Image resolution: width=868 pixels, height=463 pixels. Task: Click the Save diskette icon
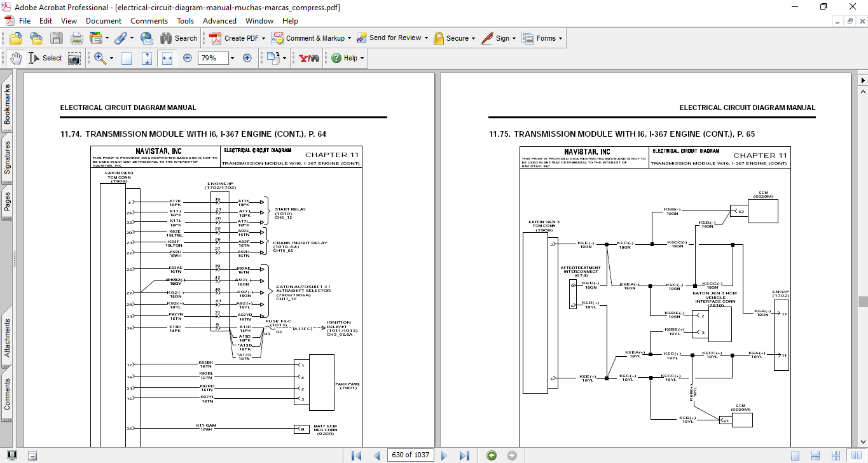pos(57,38)
